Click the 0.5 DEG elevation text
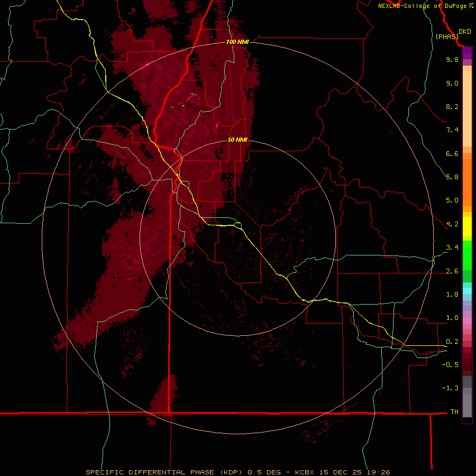The height and width of the screenshot is (476, 476). (x=264, y=472)
